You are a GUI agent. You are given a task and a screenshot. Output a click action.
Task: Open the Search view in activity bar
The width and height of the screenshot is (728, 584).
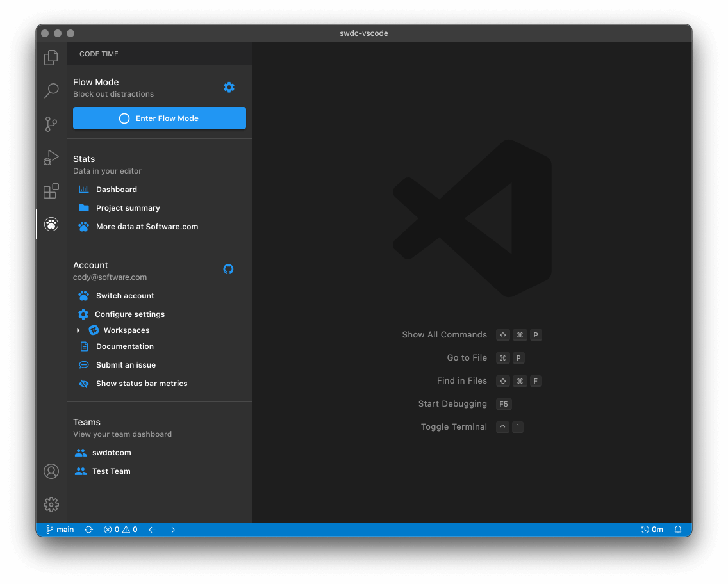click(x=51, y=91)
